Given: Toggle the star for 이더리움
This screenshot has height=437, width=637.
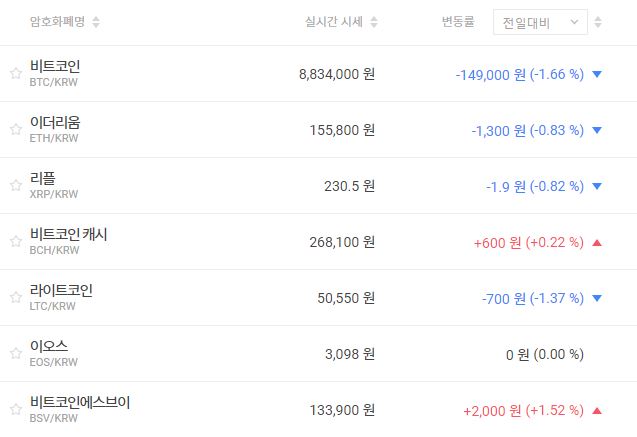Looking at the screenshot, I should (15, 129).
